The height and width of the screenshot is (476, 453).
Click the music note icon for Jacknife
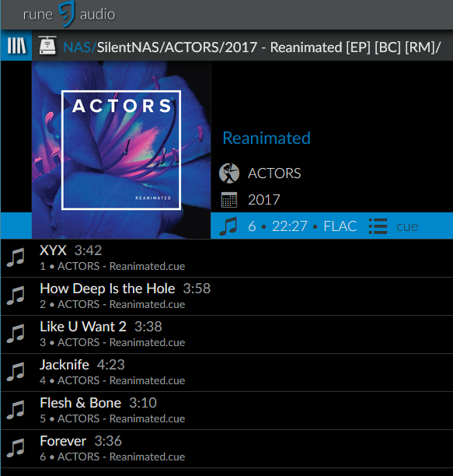click(x=16, y=372)
